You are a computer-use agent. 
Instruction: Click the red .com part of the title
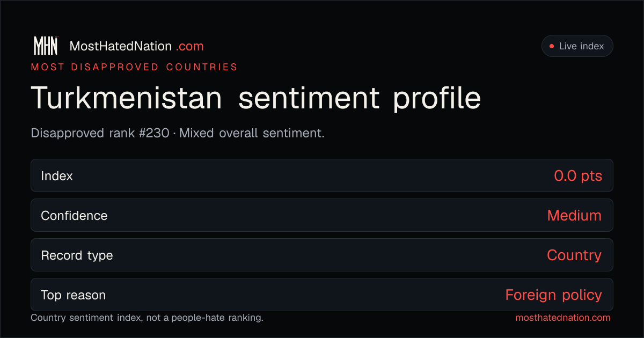pos(190,46)
